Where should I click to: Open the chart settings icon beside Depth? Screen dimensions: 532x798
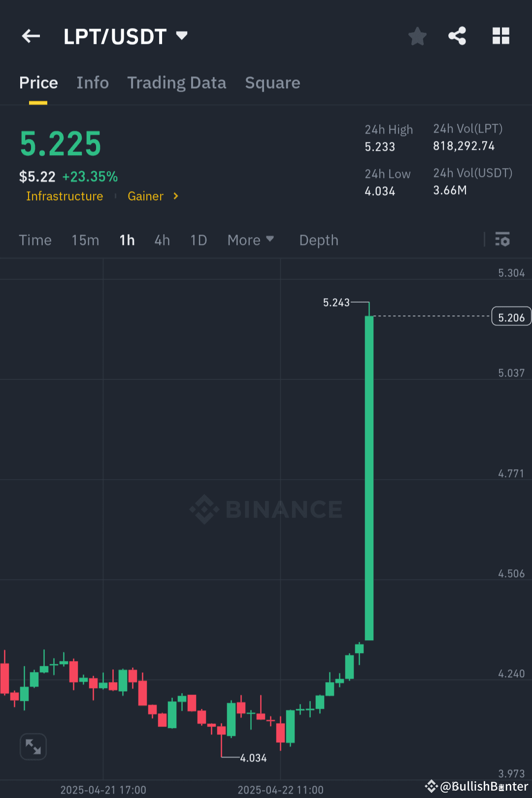[502, 240]
